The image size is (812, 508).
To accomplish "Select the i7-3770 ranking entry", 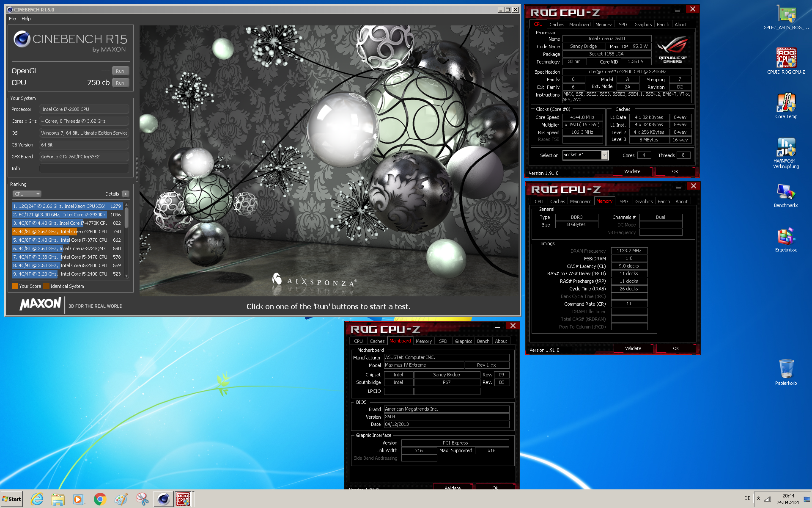I will point(67,240).
